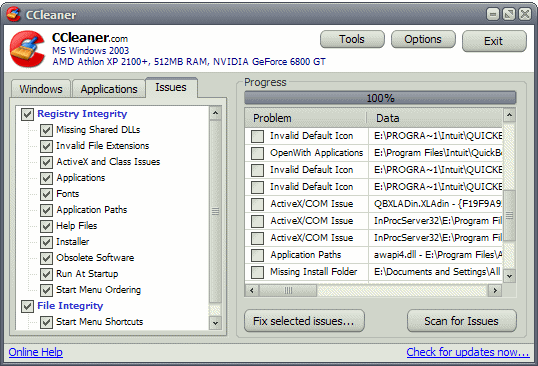
Task: Toggle ActiveX and Class Issues checkbox
Action: click(46, 162)
